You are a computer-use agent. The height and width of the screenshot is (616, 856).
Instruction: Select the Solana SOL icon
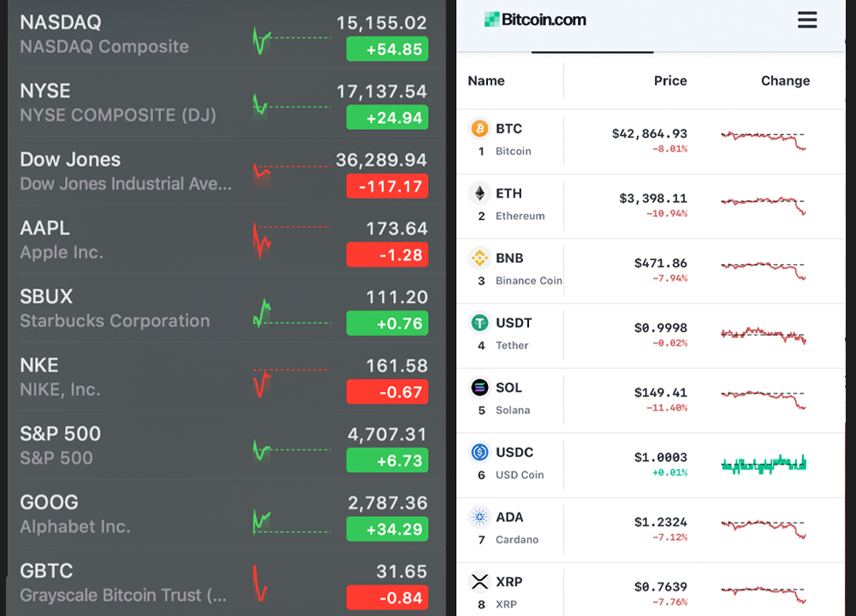tap(479, 388)
